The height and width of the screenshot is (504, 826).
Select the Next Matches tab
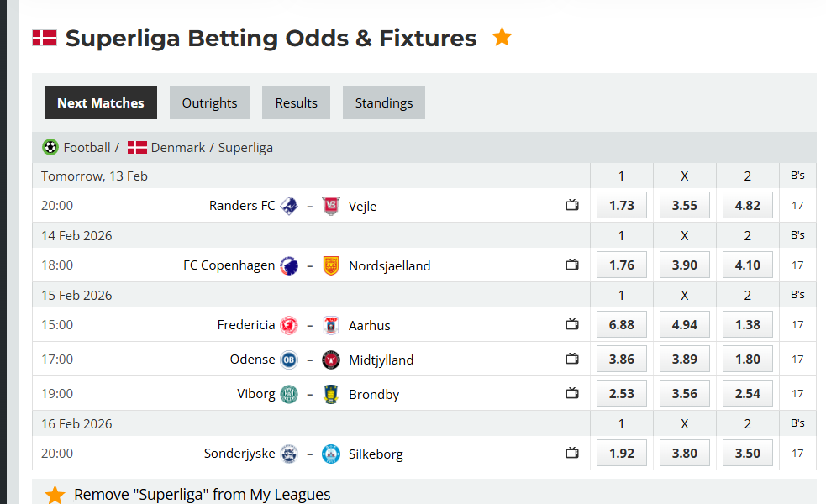tap(101, 102)
